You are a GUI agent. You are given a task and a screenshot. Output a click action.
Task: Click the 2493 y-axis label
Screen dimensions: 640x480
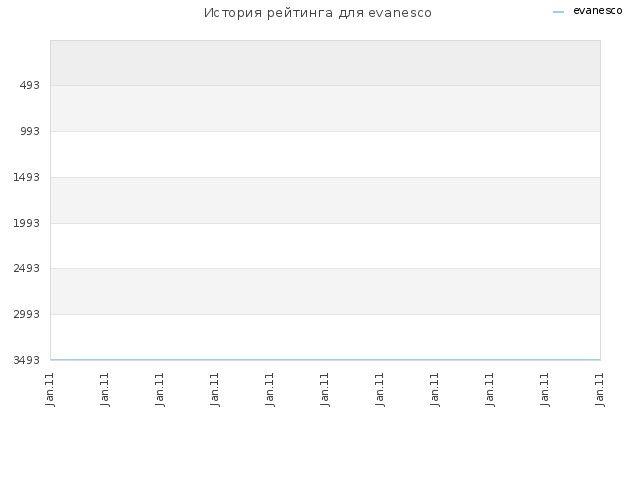(x=27, y=268)
